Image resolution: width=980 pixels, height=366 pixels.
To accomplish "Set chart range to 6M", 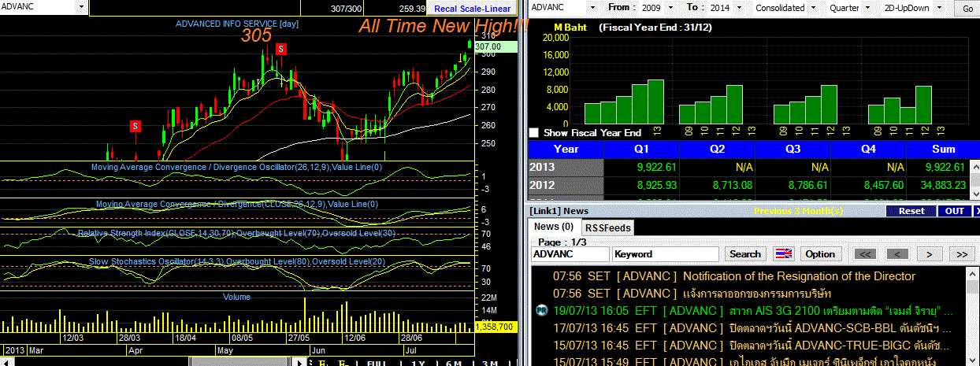I will [x=453, y=363].
